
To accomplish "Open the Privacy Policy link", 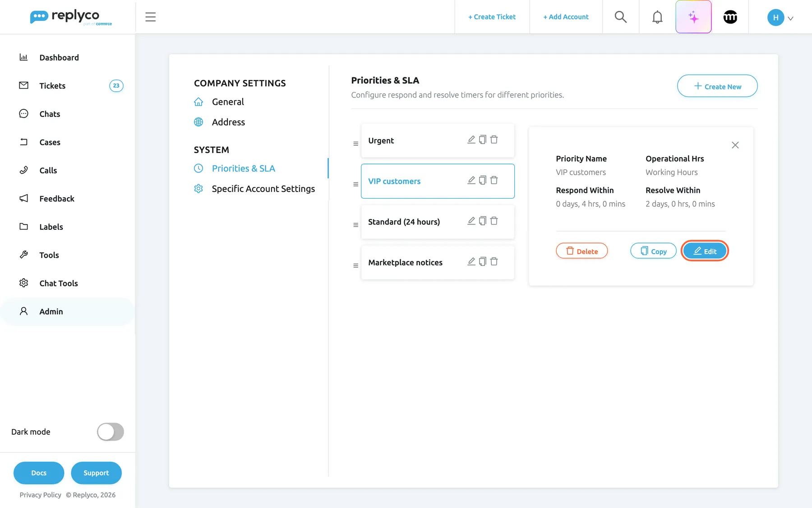I will coord(41,495).
